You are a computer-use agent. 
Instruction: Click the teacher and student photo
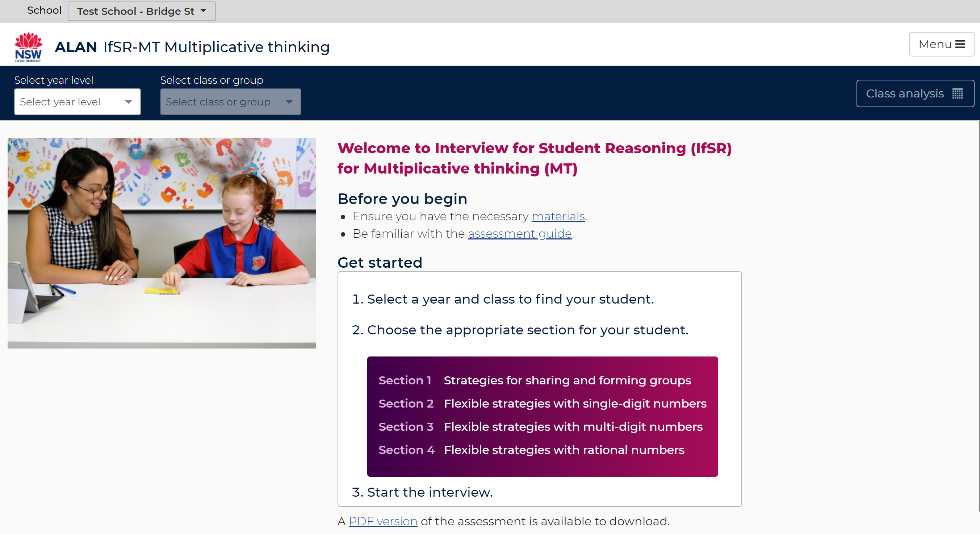click(x=162, y=243)
